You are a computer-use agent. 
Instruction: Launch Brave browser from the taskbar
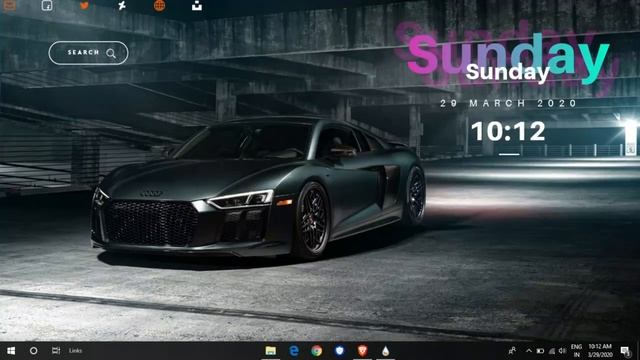click(x=362, y=351)
